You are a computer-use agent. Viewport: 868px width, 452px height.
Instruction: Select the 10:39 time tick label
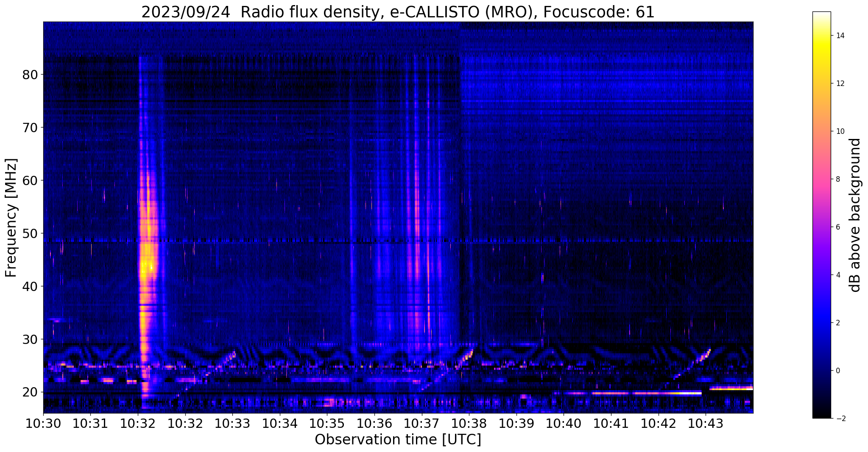516,424
